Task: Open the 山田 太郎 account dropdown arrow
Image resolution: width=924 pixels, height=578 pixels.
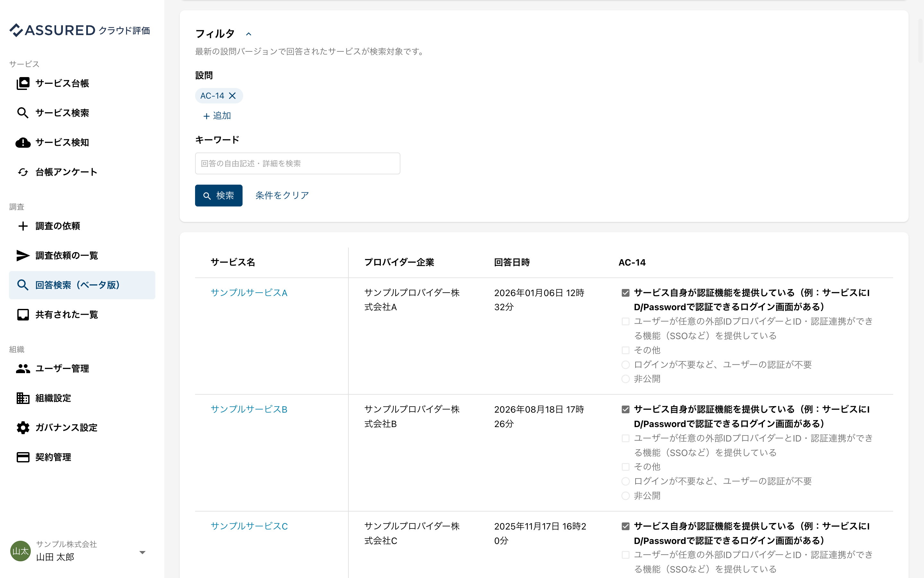Action: click(142, 552)
